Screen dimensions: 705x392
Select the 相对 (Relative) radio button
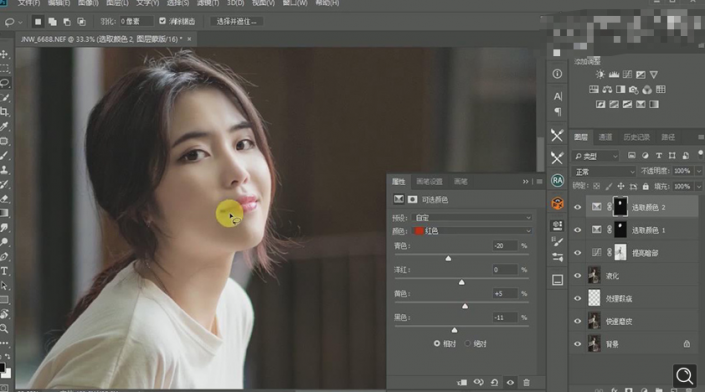[x=437, y=343]
